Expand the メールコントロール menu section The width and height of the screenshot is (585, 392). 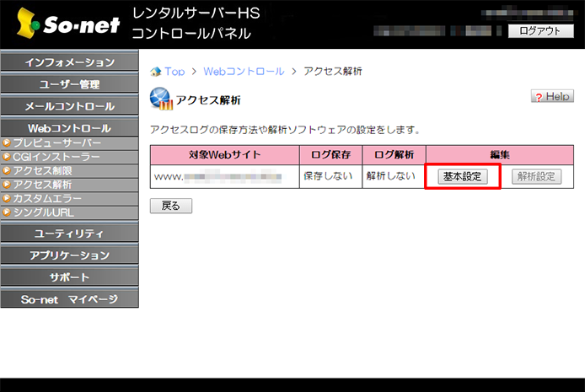coord(69,107)
